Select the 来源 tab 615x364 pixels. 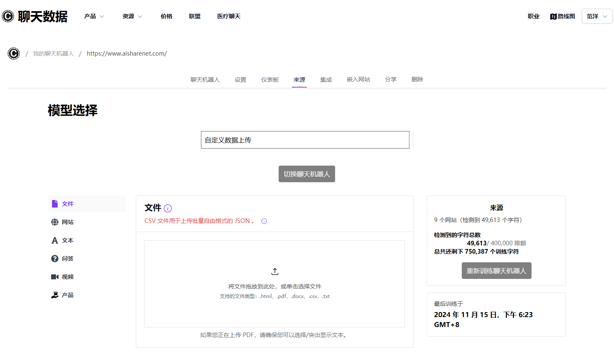coord(299,80)
